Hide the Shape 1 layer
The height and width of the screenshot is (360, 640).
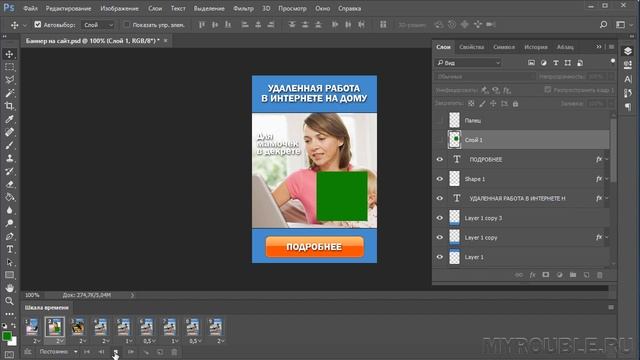(440, 179)
